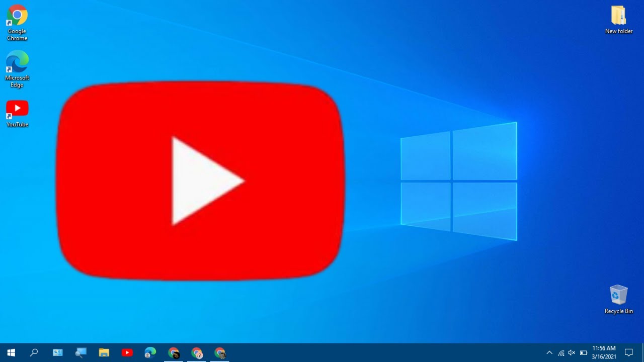Launch Google Chrome from the desktop
644x362 pixels.
tap(17, 15)
